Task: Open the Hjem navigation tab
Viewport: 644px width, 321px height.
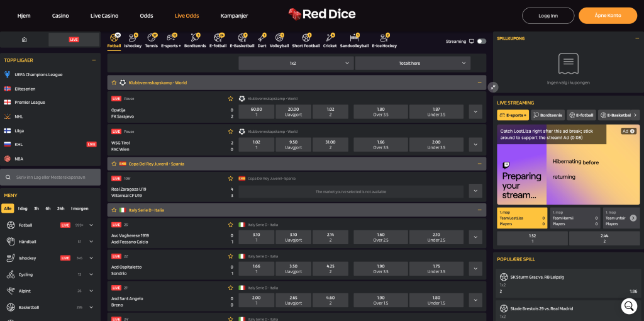Action: pos(24,16)
